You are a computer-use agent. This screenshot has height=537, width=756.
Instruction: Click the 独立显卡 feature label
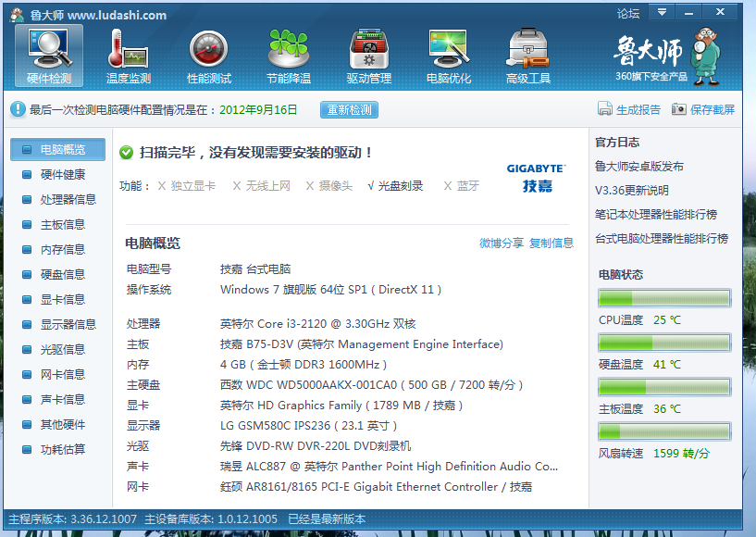(x=192, y=186)
